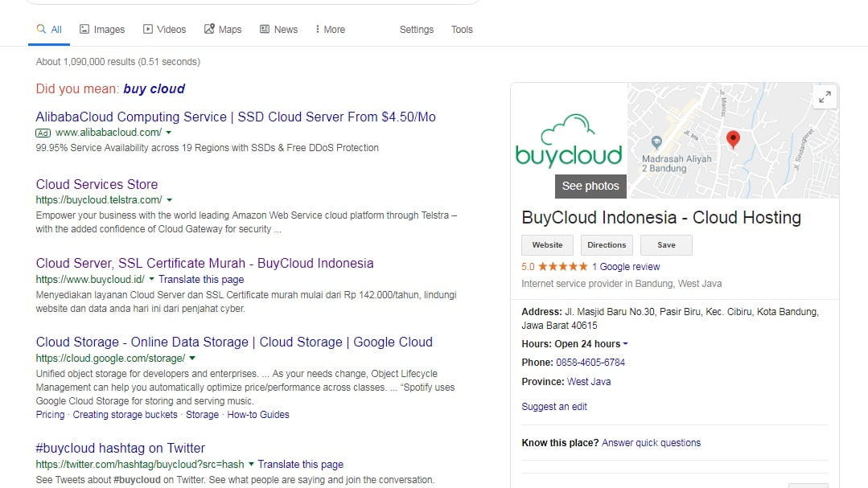Viewport: 868px width, 488px height.
Task: Open the AlibabaCloud Computing Service ad result
Action: point(236,117)
